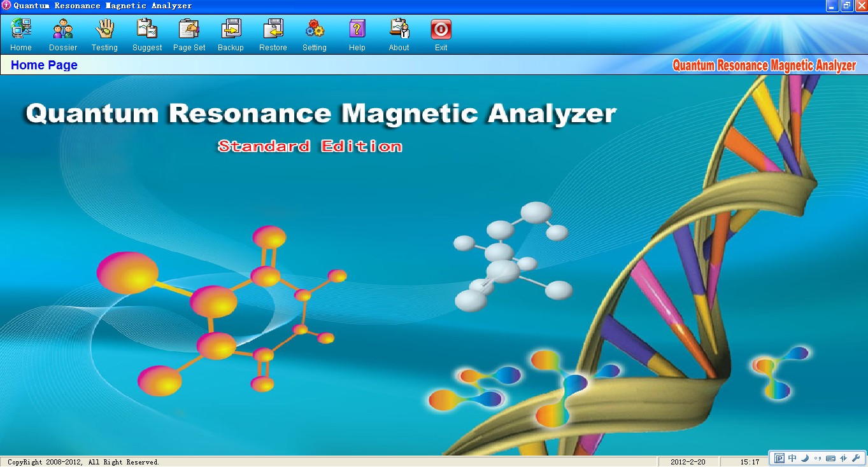Toggle the Chinese 中 input mode

click(x=792, y=458)
